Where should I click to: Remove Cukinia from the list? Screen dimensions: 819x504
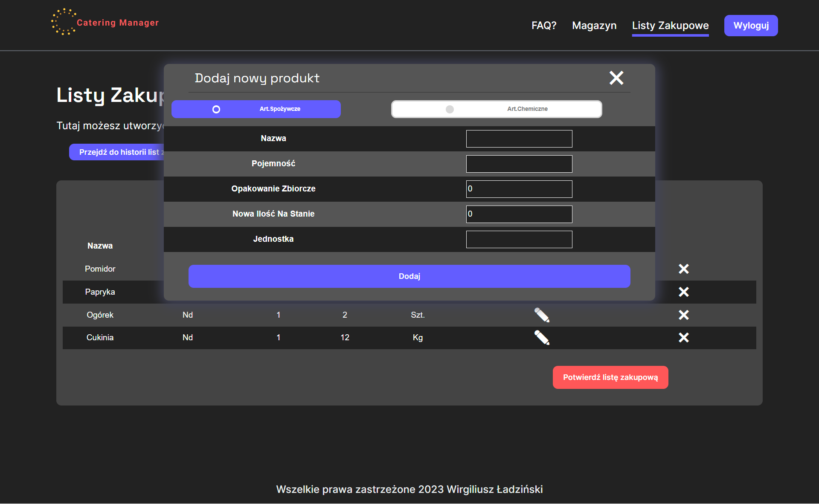click(x=683, y=338)
